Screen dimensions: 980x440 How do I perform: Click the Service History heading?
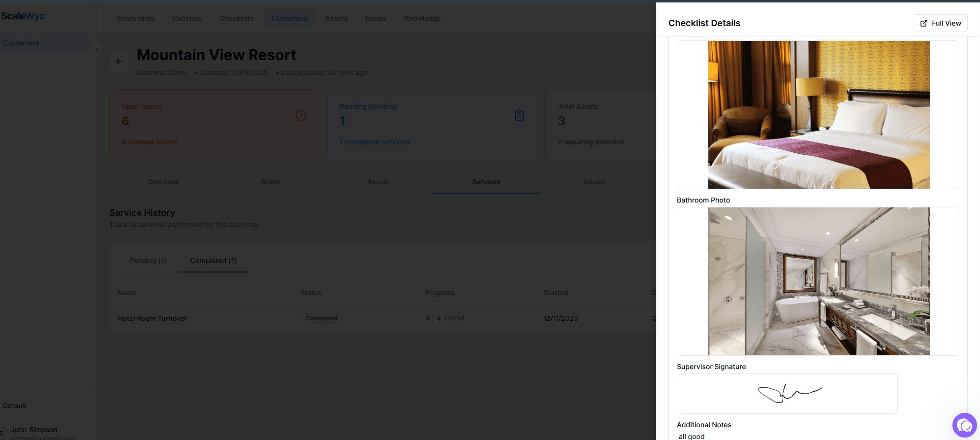[x=142, y=213]
